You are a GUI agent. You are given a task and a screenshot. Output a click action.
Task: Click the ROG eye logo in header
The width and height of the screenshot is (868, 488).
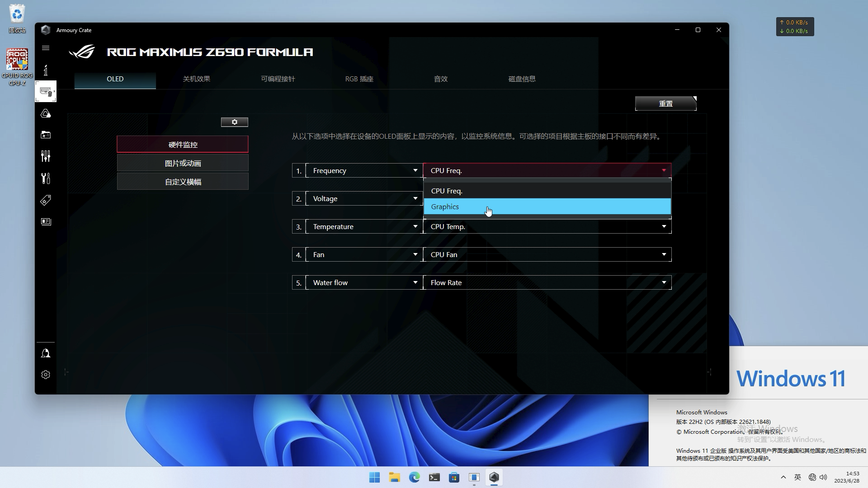click(x=82, y=52)
